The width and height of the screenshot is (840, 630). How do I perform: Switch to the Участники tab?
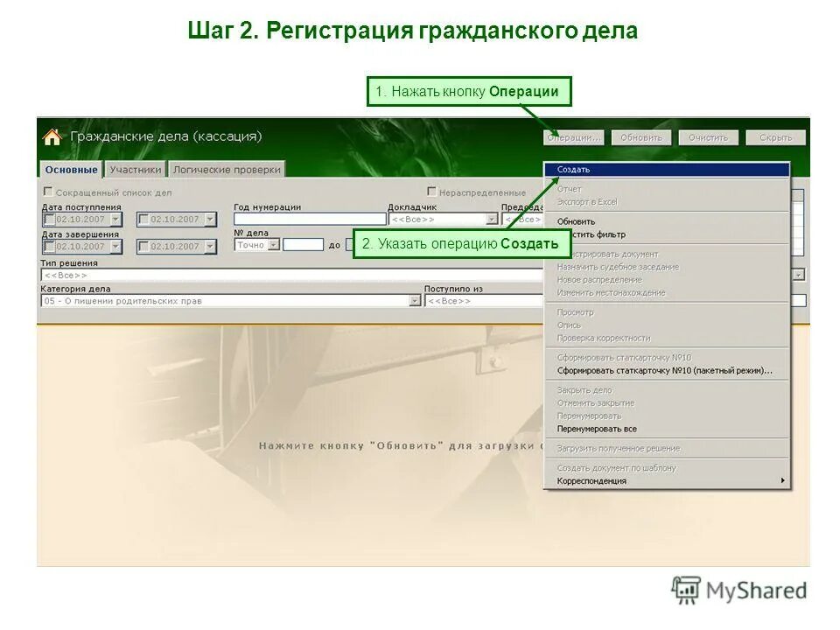coord(135,169)
